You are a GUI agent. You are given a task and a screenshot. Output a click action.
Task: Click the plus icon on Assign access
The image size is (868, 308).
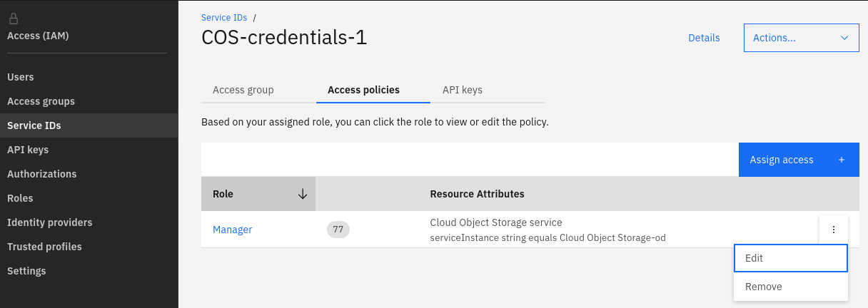(x=842, y=160)
